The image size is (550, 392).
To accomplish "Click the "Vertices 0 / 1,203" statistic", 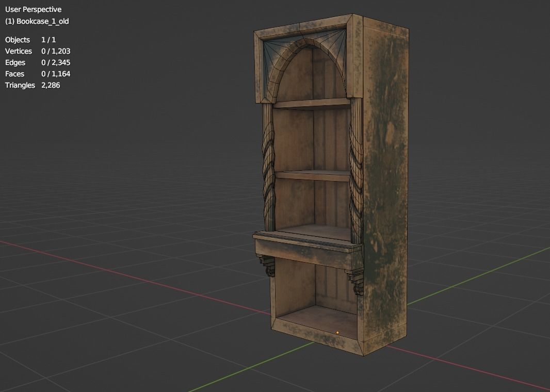I will tap(38, 51).
